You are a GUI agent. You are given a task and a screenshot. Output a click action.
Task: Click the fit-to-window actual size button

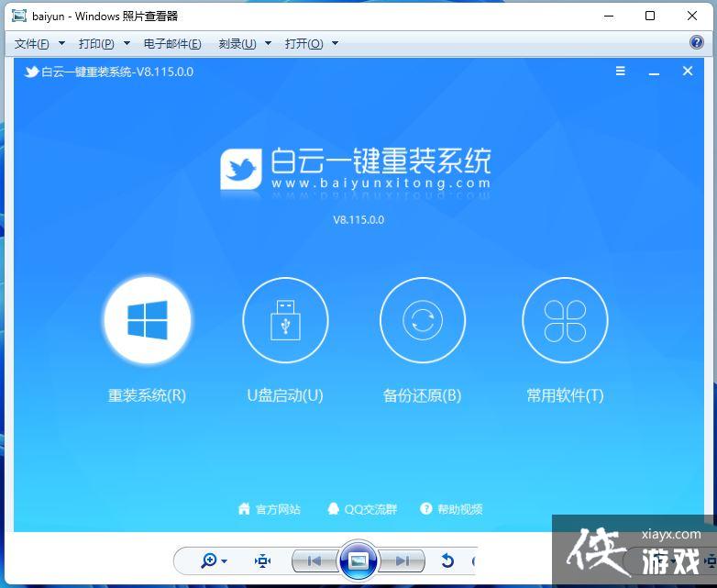point(263,560)
